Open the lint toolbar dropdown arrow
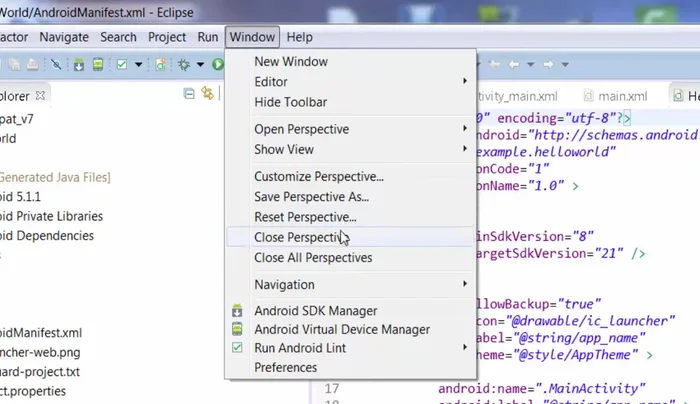This screenshot has height=404, width=700. 138,65
